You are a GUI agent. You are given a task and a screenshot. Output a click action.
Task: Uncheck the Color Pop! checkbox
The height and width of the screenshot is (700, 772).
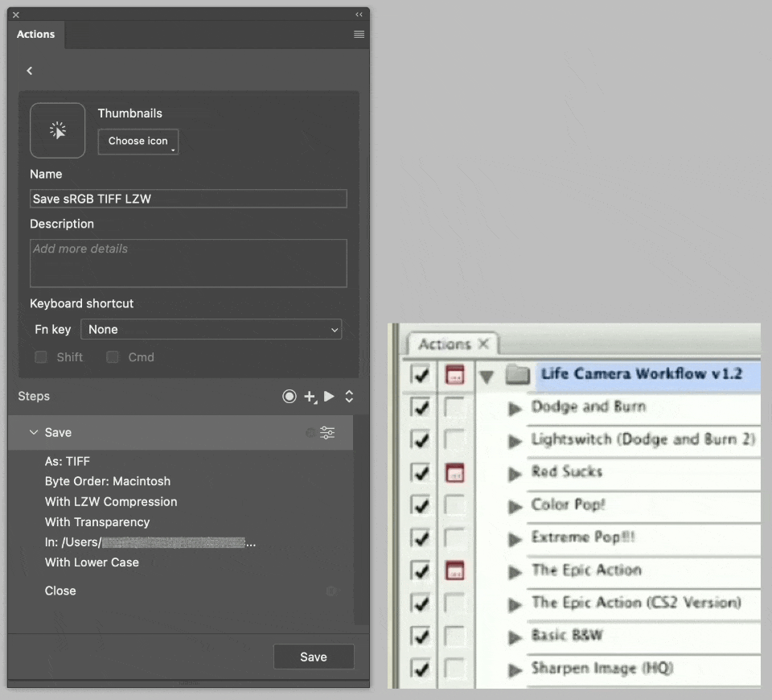tap(420, 505)
